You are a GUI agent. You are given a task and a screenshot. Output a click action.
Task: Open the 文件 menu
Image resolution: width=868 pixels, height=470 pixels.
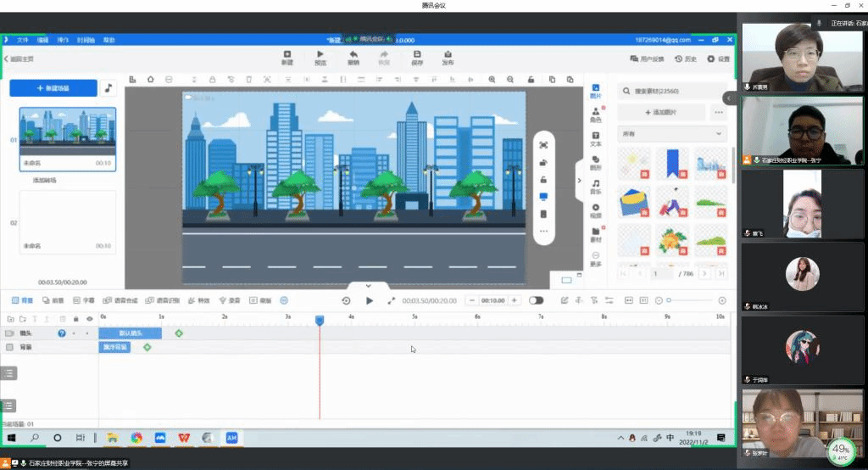(23, 40)
